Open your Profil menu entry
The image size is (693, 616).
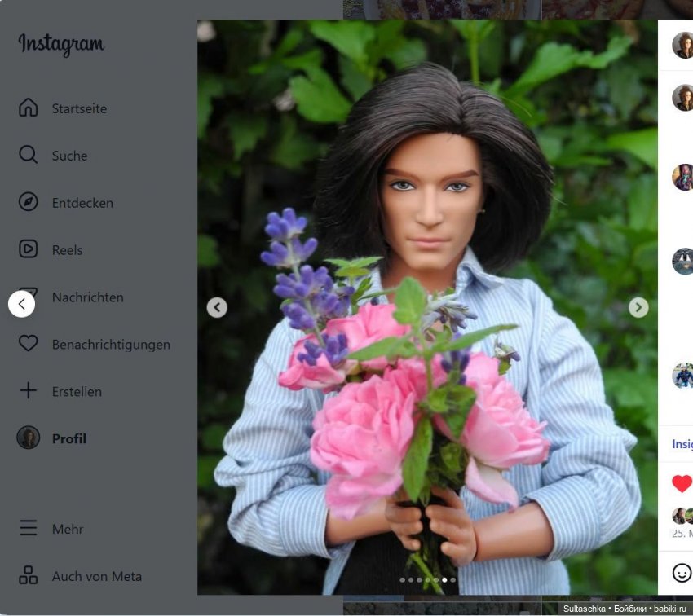29,438
